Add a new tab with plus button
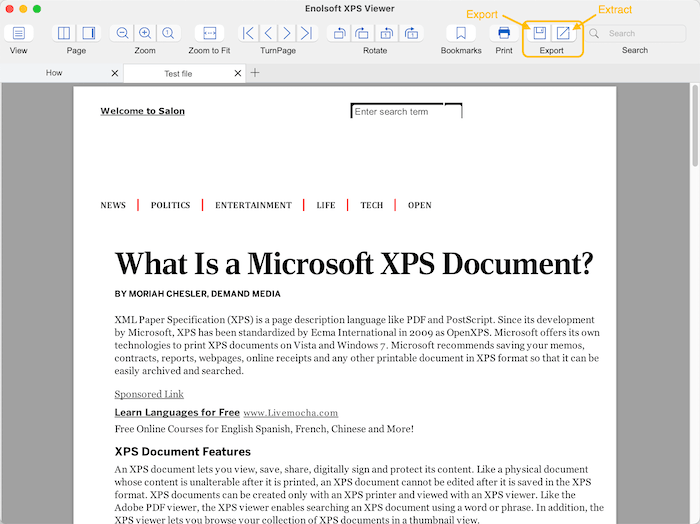This screenshot has width=700, height=524. pos(255,73)
